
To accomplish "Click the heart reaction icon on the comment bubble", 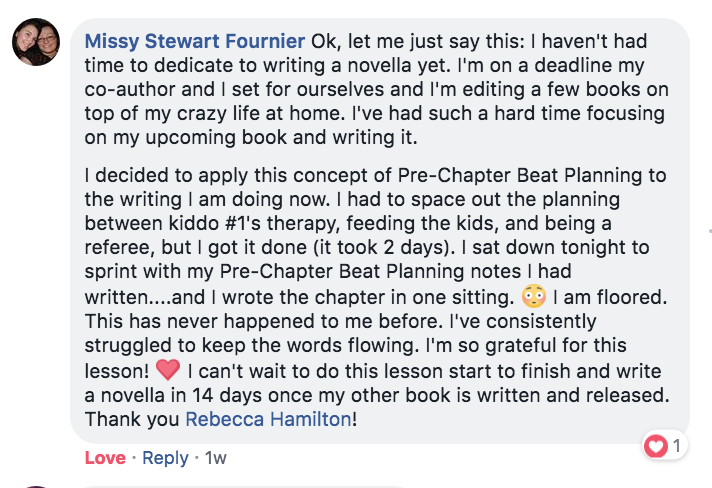I will click(x=656, y=446).
